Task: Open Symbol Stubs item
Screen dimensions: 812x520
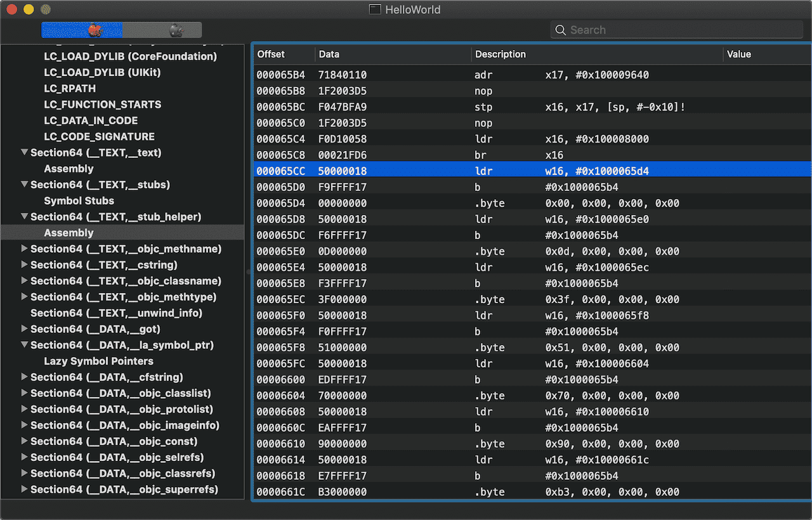Action: click(x=79, y=200)
